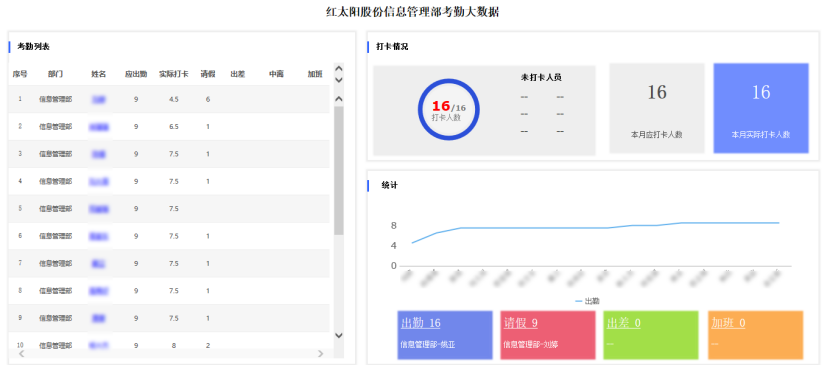The width and height of the screenshot is (830, 366).
Task: Click the leave value 2 in row 10
Action: (x=208, y=345)
